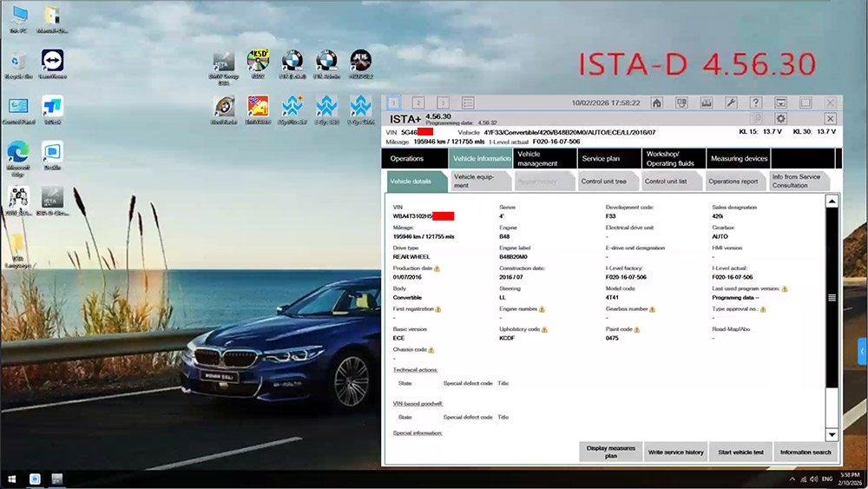Open the Operations menu tab
The width and height of the screenshot is (868, 489).
(407, 159)
